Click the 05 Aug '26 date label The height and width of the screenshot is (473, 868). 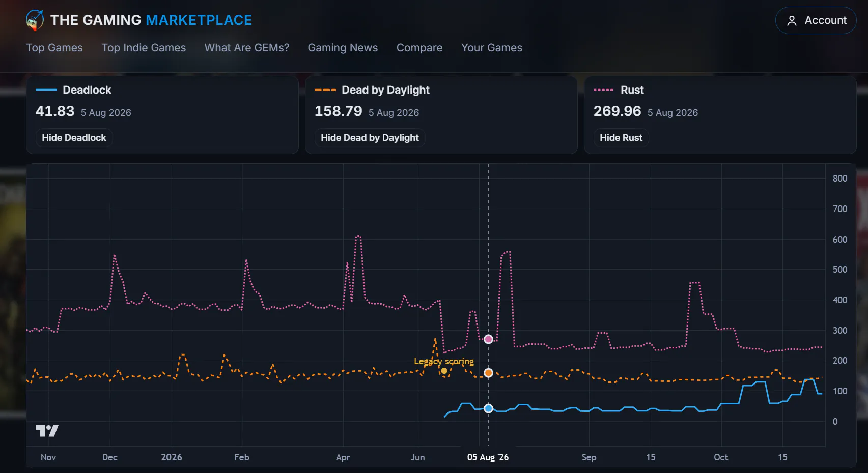488,457
